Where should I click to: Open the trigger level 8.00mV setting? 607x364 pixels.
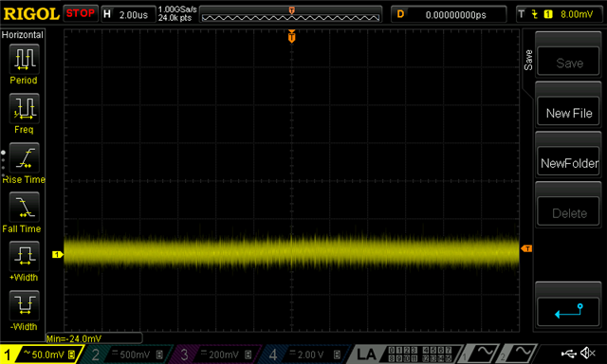tap(558, 15)
